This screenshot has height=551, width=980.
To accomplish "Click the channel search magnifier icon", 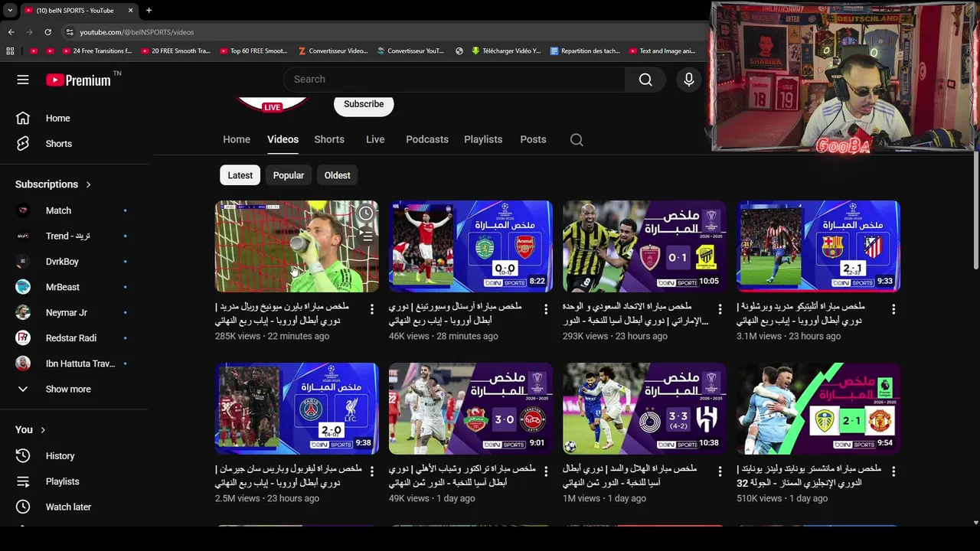I will pyautogui.click(x=577, y=139).
